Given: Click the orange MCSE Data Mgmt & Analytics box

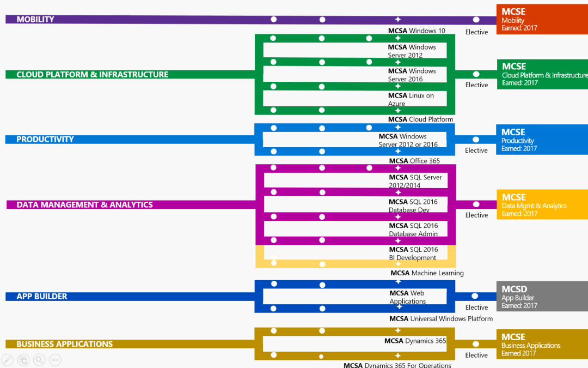Looking at the screenshot, I should click(x=542, y=204).
